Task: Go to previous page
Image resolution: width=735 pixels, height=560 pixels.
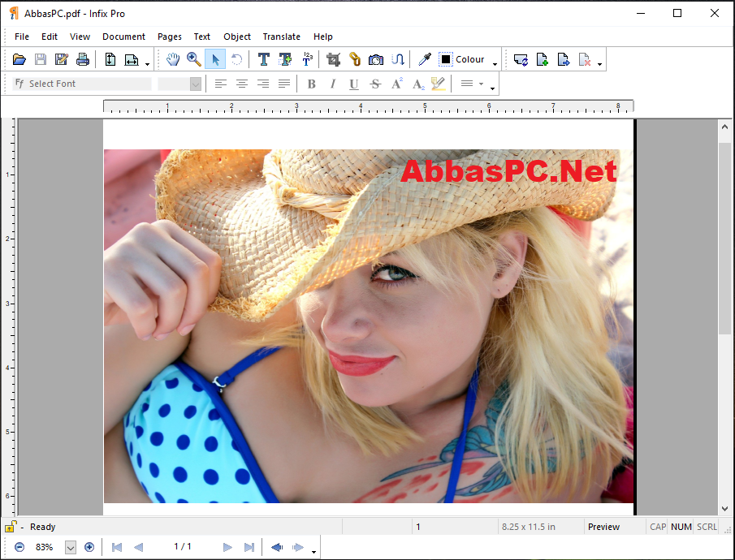Action: pos(138,547)
